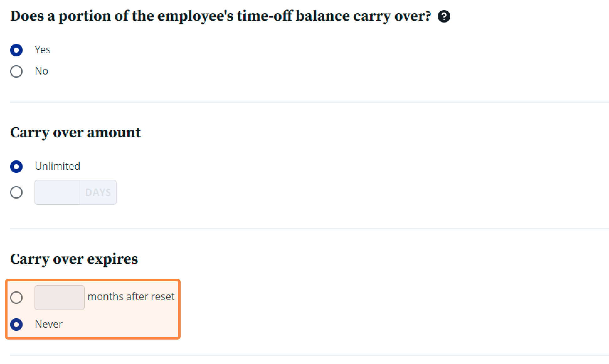Click the 'Never' option label text

(49, 324)
